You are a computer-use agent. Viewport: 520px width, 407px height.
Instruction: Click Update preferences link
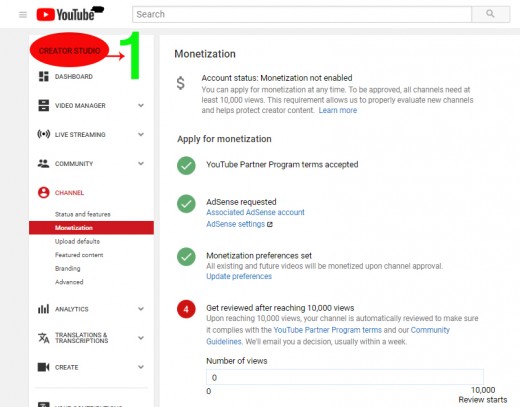[239, 276]
